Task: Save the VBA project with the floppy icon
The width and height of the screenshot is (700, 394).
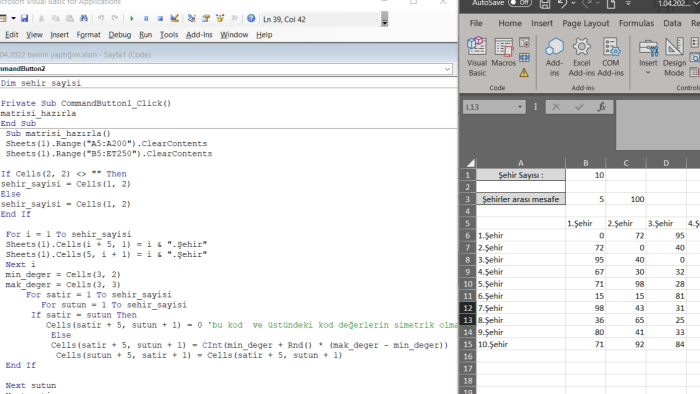Action: tap(24, 18)
